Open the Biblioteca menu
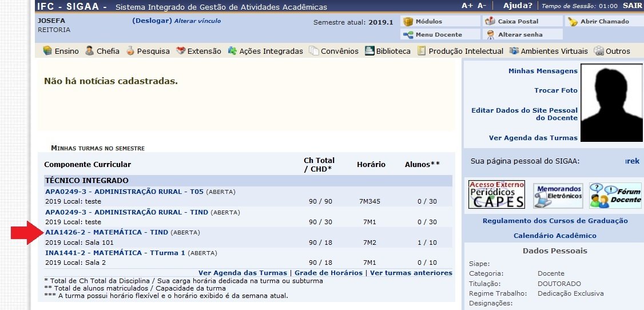The height and width of the screenshot is (310, 644). (393, 51)
